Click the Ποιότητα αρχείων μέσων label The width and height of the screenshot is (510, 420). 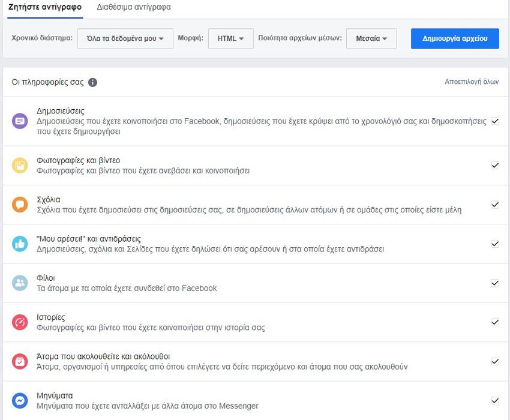(x=300, y=38)
